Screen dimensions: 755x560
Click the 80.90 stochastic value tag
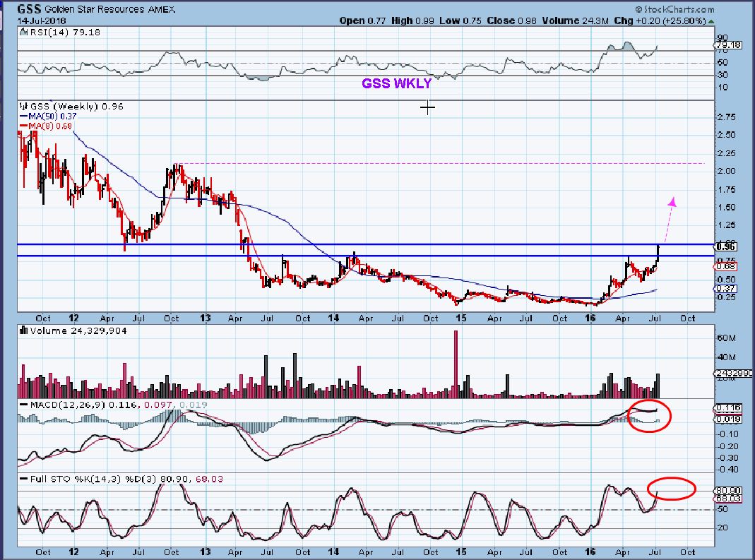point(728,491)
